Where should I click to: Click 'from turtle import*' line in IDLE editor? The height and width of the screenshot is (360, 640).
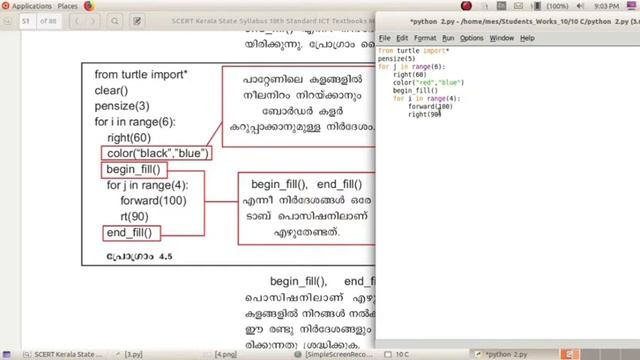tap(413, 51)
